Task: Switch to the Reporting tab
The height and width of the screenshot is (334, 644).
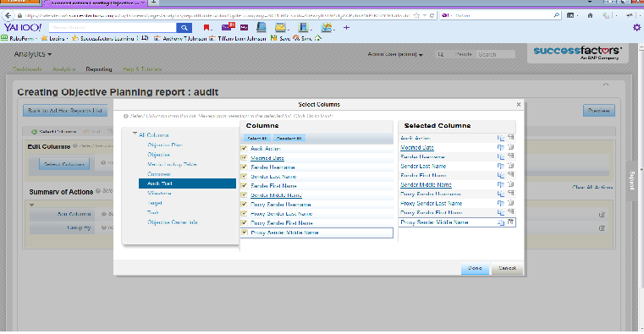Action: [99, 69]
